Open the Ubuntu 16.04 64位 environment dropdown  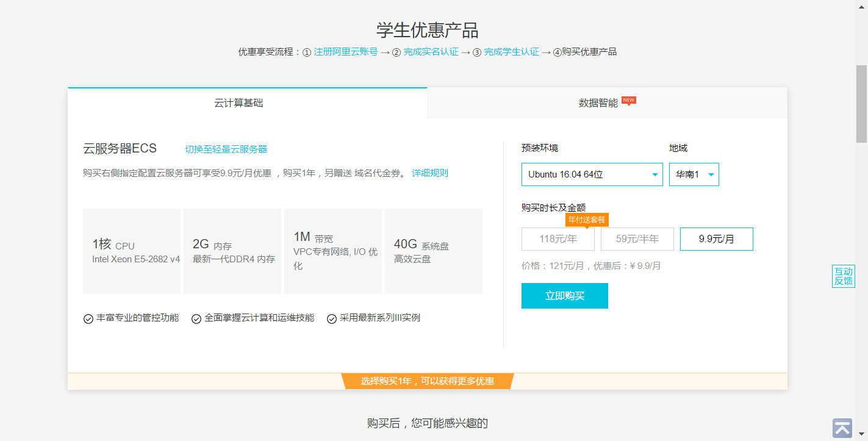pos(592,174)
